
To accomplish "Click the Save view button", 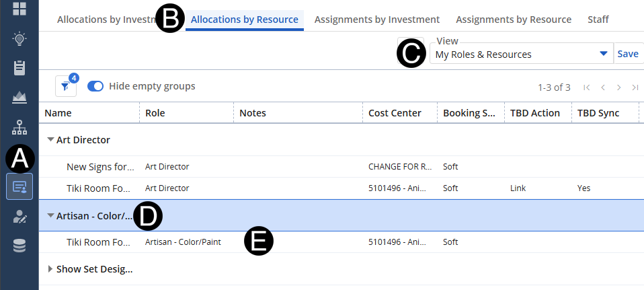I will 628,54.
